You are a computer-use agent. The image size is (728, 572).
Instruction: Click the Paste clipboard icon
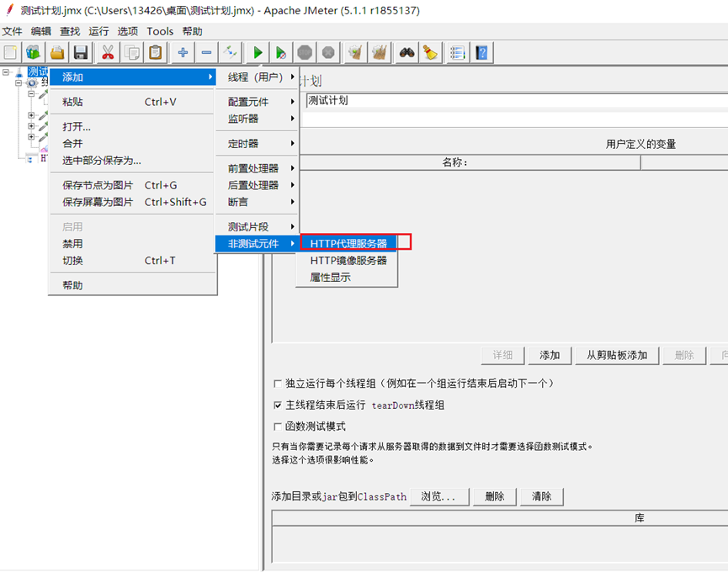click(156, 52)
